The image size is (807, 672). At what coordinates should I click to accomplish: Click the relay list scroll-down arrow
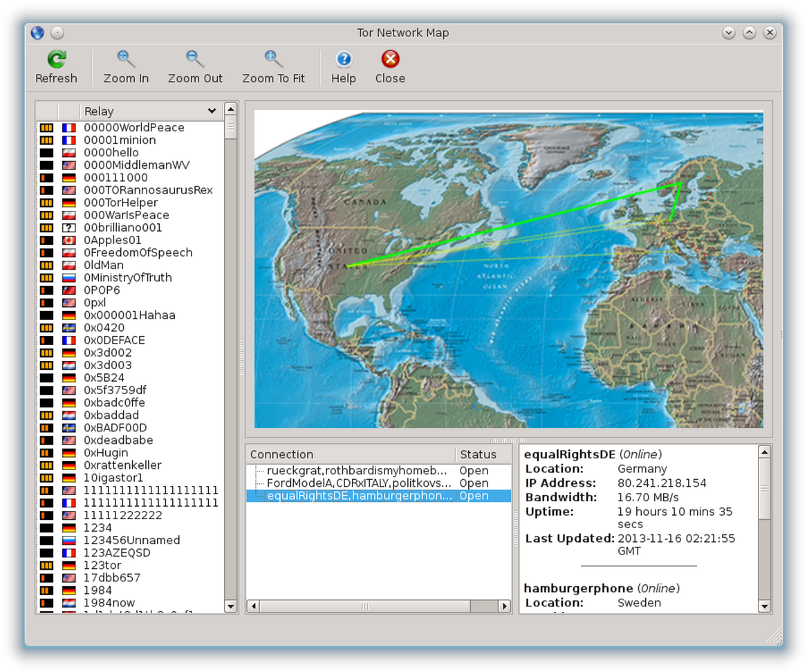pyautogui.click(x=230, y=606)
